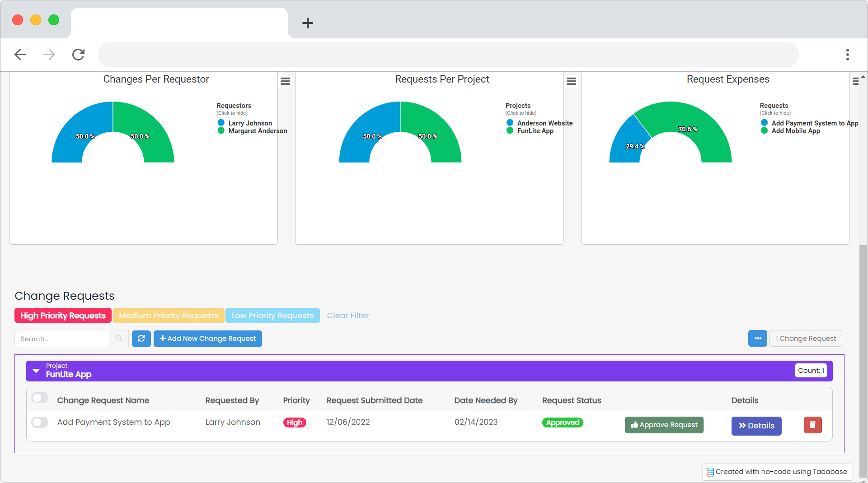Click the browser address bar
Screen dimensions: 868x483
(x=448, y=55)
